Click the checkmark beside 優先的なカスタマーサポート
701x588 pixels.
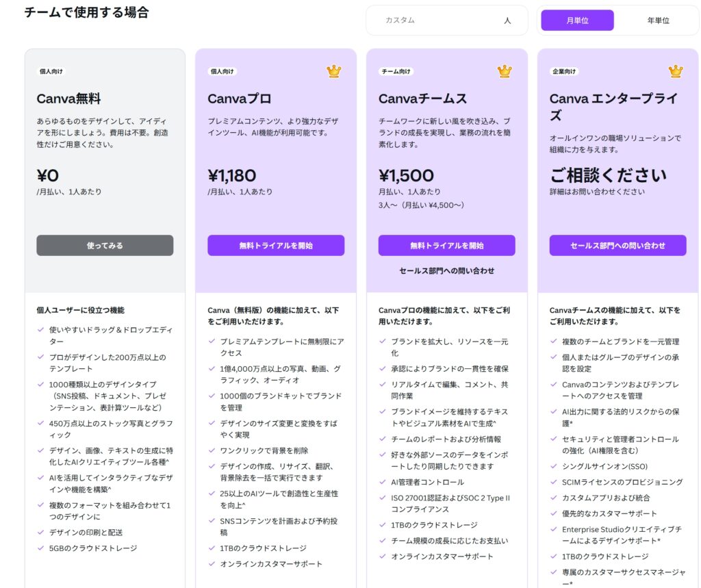[553, 513]
